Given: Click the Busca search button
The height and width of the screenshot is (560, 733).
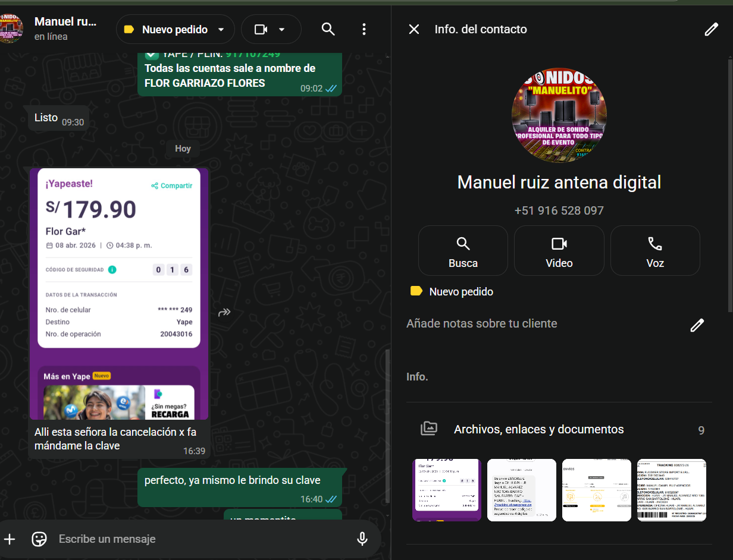Looking at the screenshot, I should 463,251.
